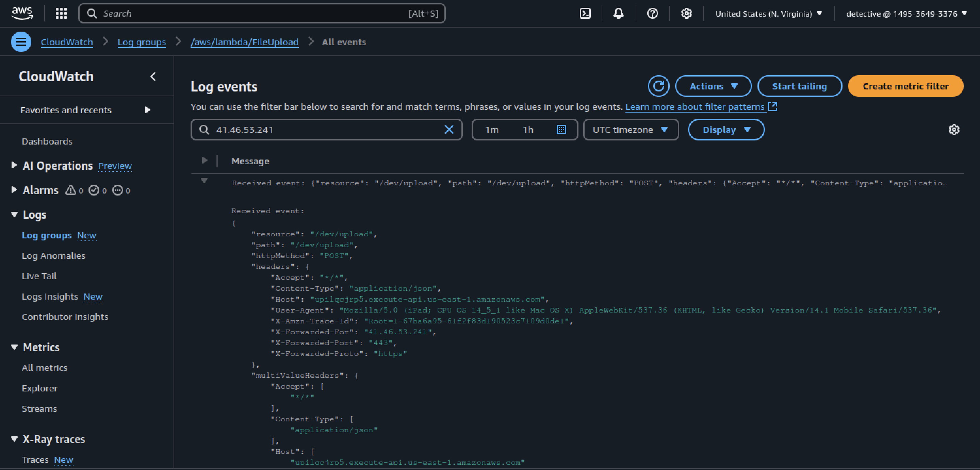
Task: Click the insufficient data alarms icon
Action: click(117, 190)
